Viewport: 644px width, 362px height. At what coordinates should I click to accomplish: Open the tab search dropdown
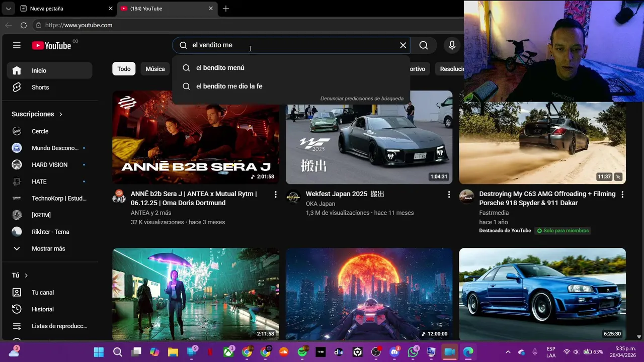click(x=8, y=9)
